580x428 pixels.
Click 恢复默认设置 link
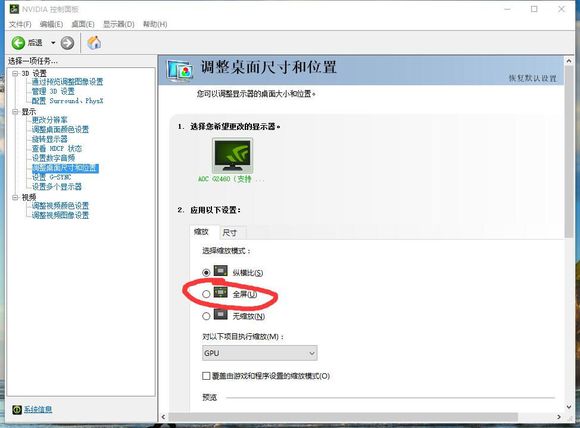pos(532,78)
